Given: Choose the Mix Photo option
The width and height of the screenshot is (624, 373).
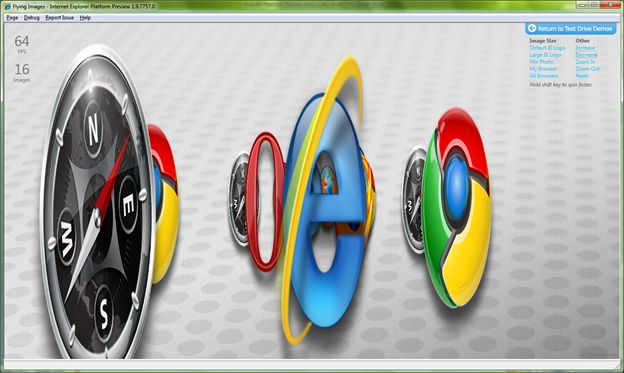Looking at the screenshot, I should (x=541, y=62).
